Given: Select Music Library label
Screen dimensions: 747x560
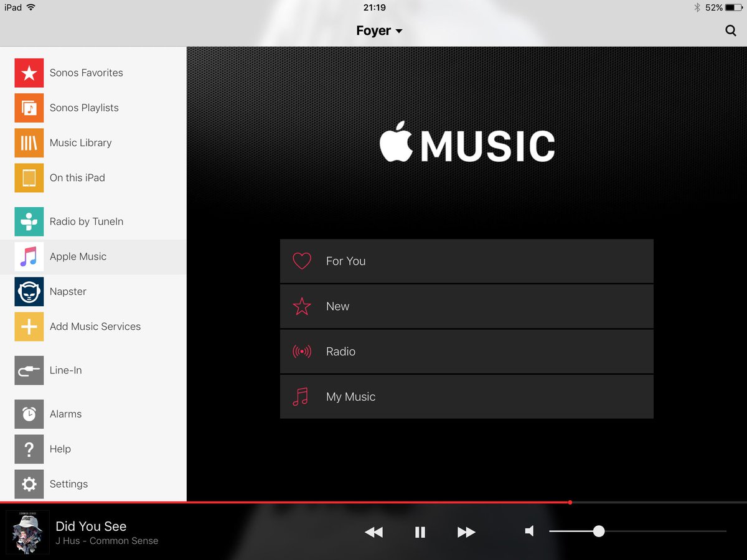Looking at the screenshot, I should (81, 142).
